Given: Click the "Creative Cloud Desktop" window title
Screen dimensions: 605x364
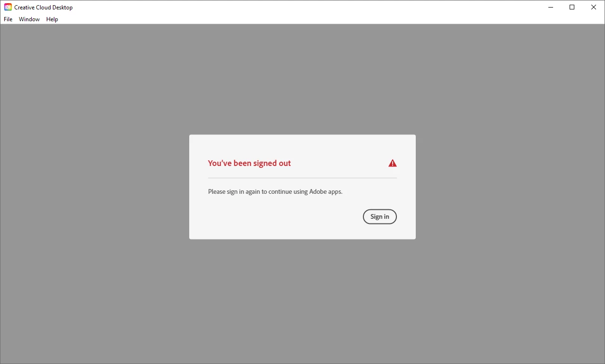Looking at the screenshot, I should 43,8.
